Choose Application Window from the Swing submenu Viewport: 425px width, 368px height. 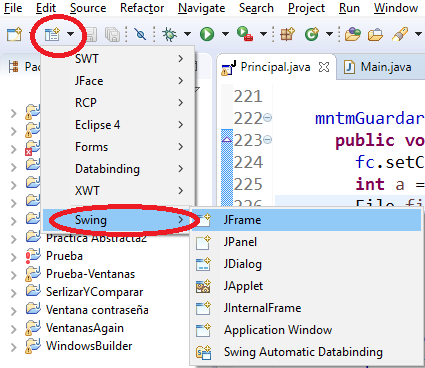[x=307, y=330]
